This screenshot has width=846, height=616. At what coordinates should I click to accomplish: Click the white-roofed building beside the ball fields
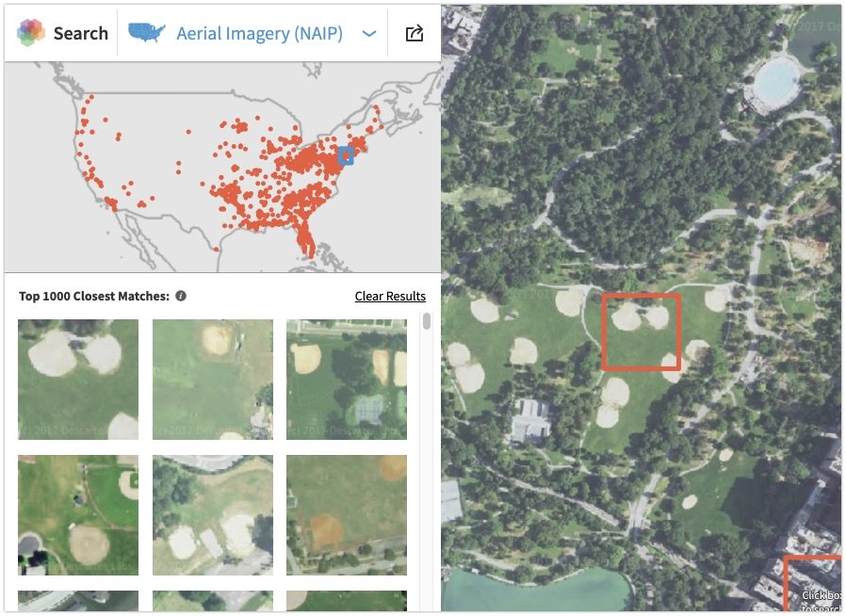point(531,420)
